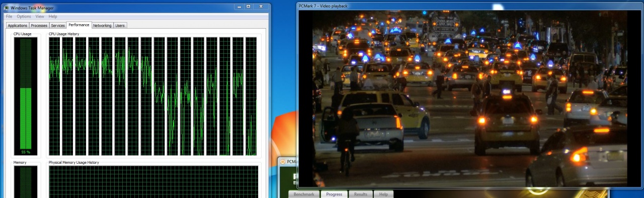Switch to the Networking tab

click(102, 25)
